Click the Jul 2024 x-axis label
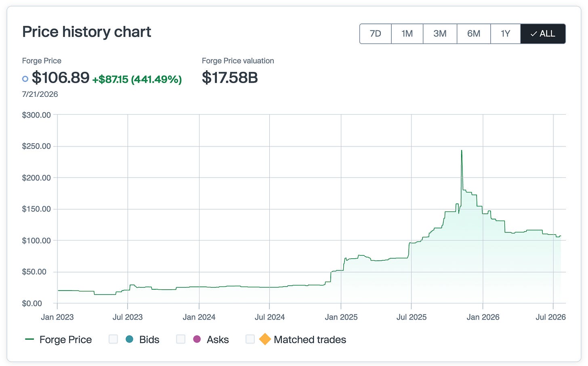The width and height of the screenshot is (588, 366). point(270,317)
